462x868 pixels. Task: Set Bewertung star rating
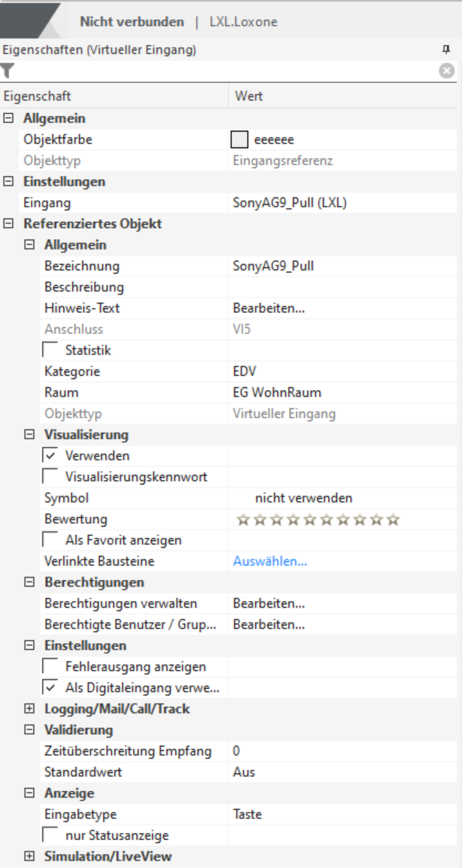click(x=318, y=519)
